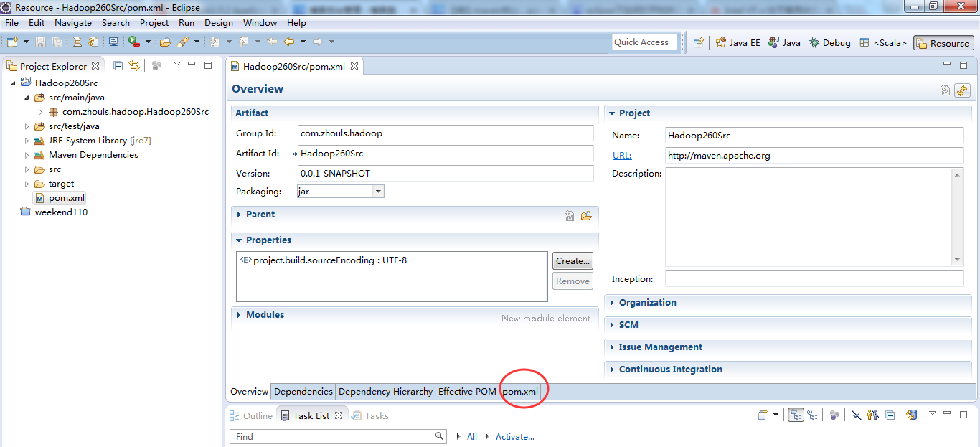Switch to the <Scala> perspective

tap(883, 43)
